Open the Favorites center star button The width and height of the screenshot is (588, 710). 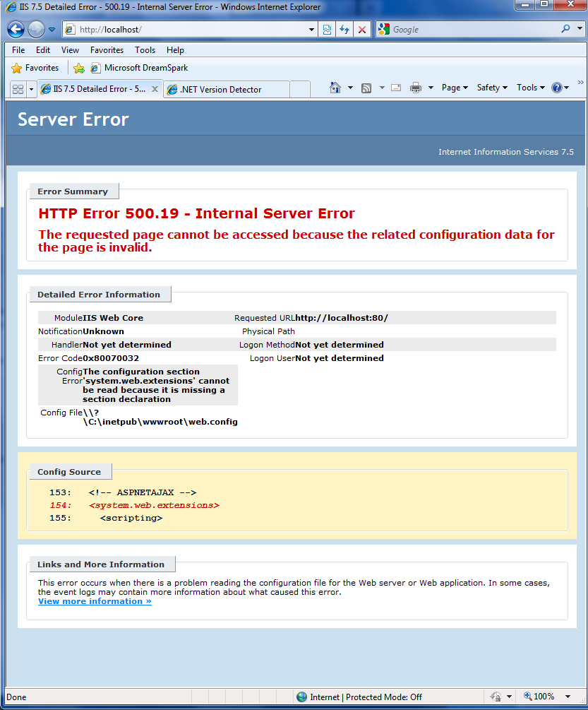35,68
